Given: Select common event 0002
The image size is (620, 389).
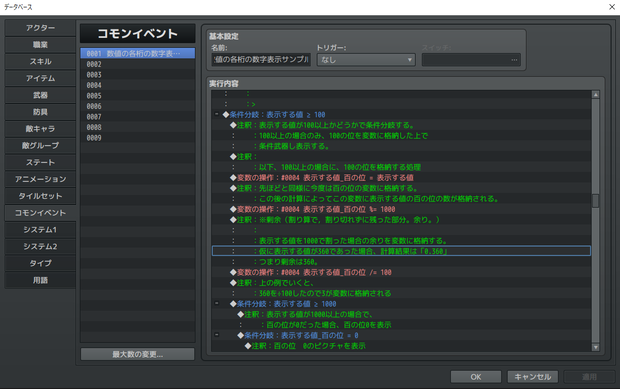Looking at the screenshot, I should click(x=138, y=64).
